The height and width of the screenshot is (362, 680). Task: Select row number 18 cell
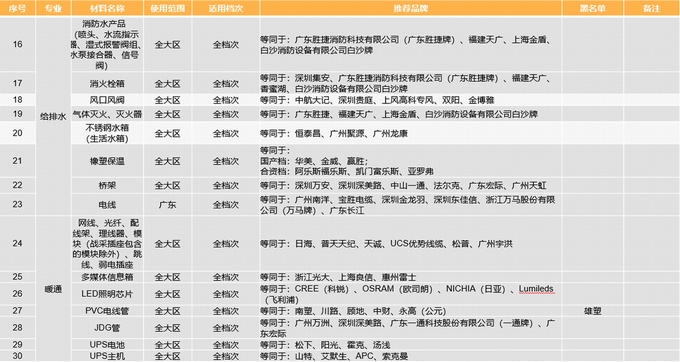click(17, 100)
